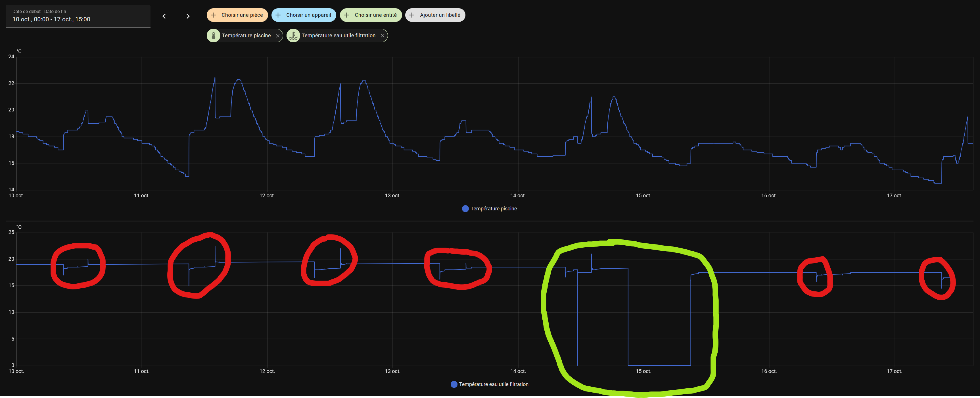Open the Choisir une entité picker
The image size is (980, 398).
pos(375,15)
